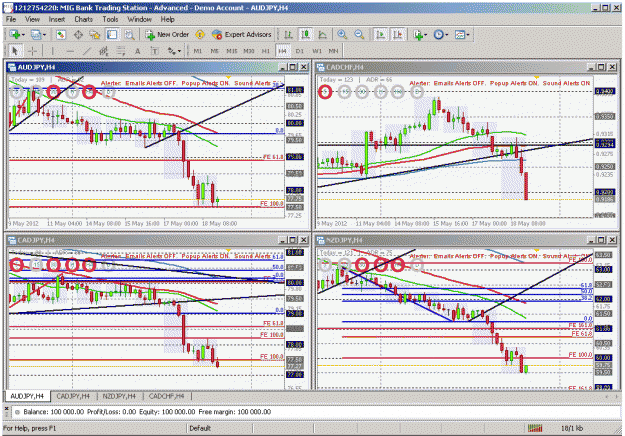Zoom in on the chart
This screenshot has height=436, width=625.
(342, 35)
